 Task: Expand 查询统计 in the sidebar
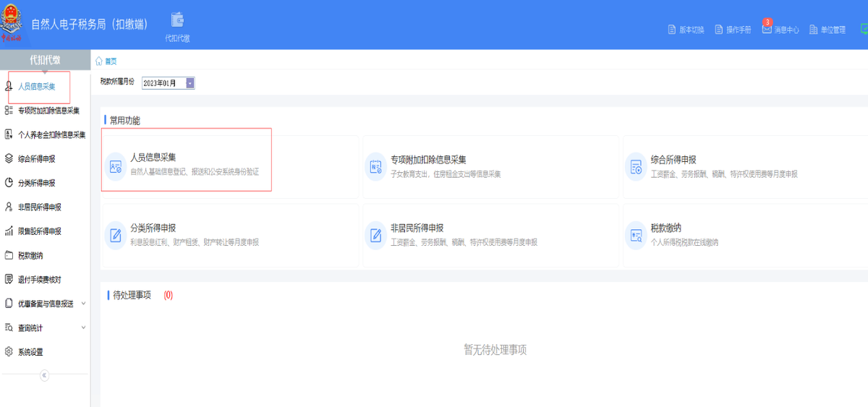45,327
